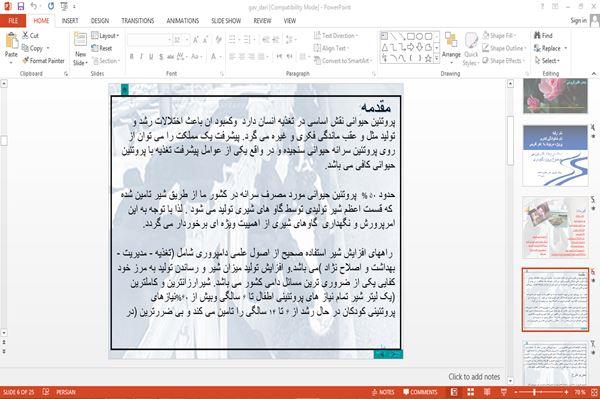Toggle the Comments pane in status bar
Viewport: 600px width, 399px height.
(420, 392)
